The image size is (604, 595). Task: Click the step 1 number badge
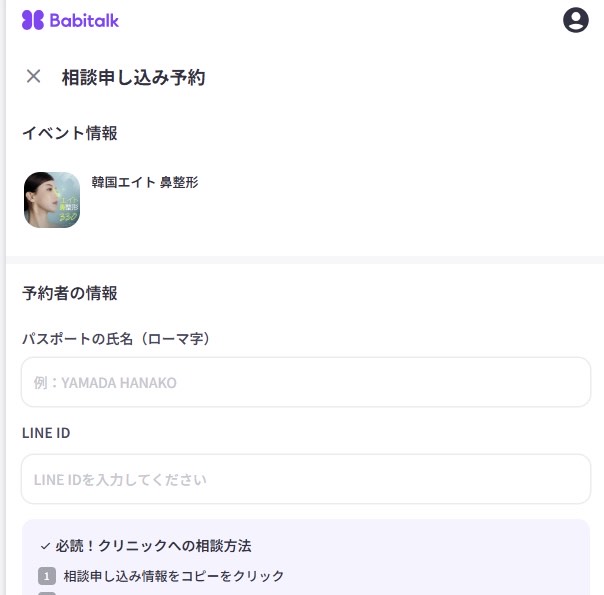46,576
